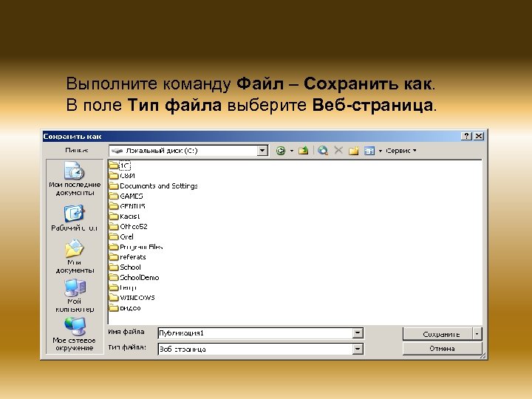Go up one folder level icon
The width and height of the screenshot is (532, 399).
[303, 150]
